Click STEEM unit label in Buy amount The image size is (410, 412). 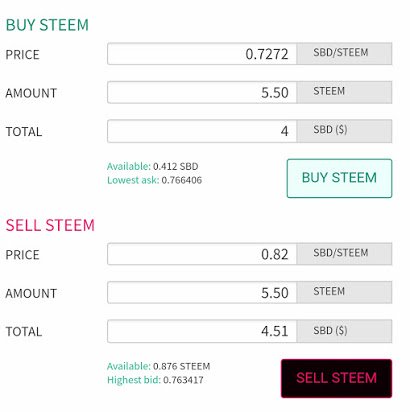tap(329, 91)
